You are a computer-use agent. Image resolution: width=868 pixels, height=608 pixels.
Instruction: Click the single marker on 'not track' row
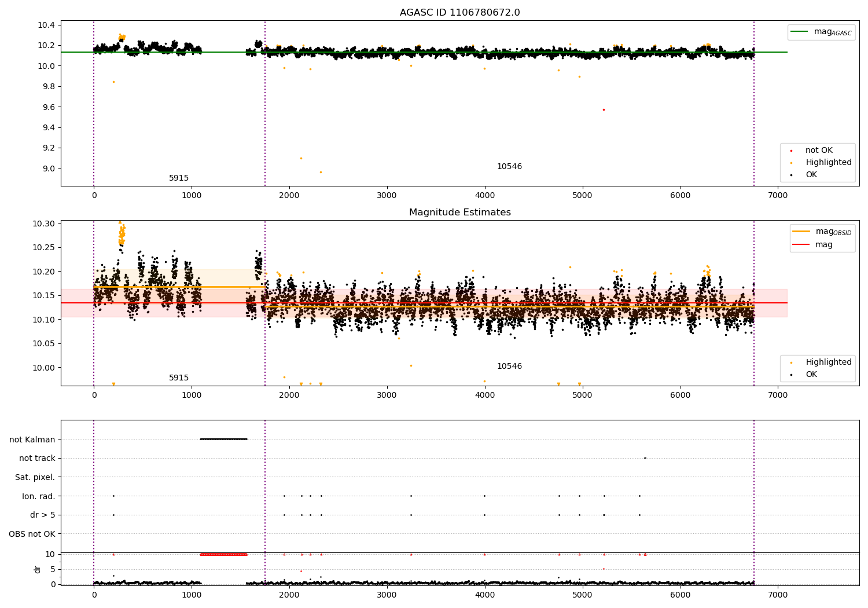click(645, 458)
